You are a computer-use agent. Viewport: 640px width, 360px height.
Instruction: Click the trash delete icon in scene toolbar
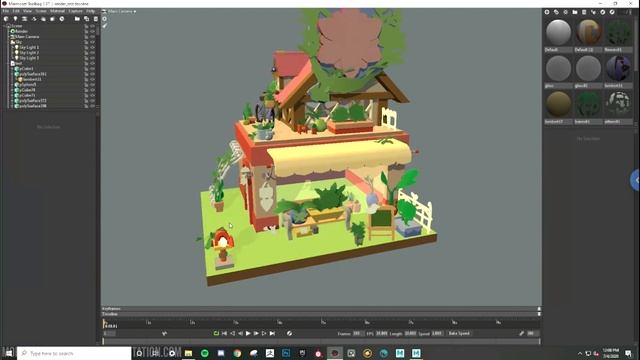[x=96, y=19]
